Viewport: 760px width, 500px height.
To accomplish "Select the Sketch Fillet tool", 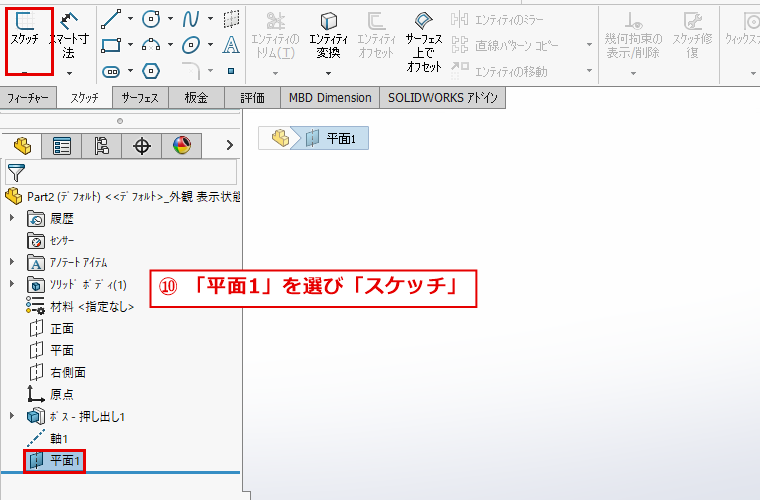I will tap(190, 71).
